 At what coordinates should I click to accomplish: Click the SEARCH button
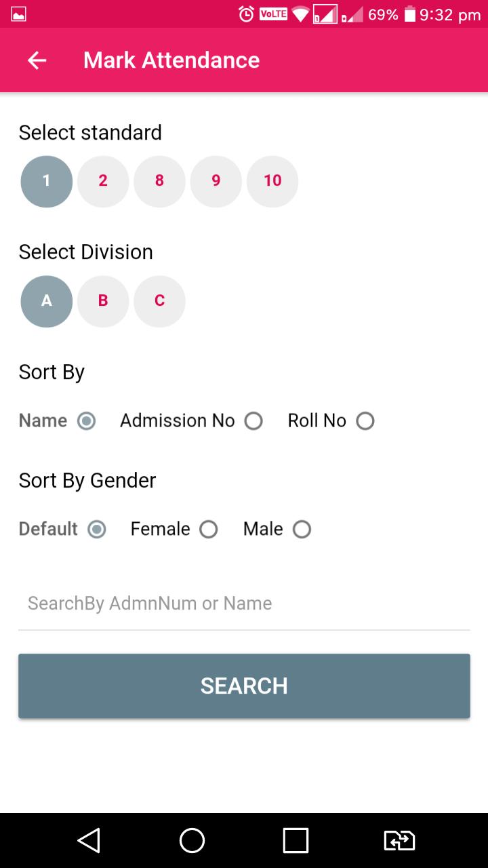(x=244, y=686)
